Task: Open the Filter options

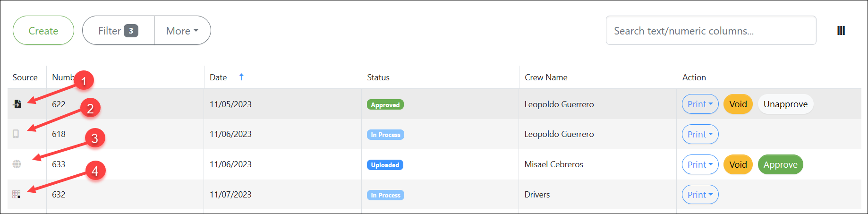Action: [x=118, y=31]
